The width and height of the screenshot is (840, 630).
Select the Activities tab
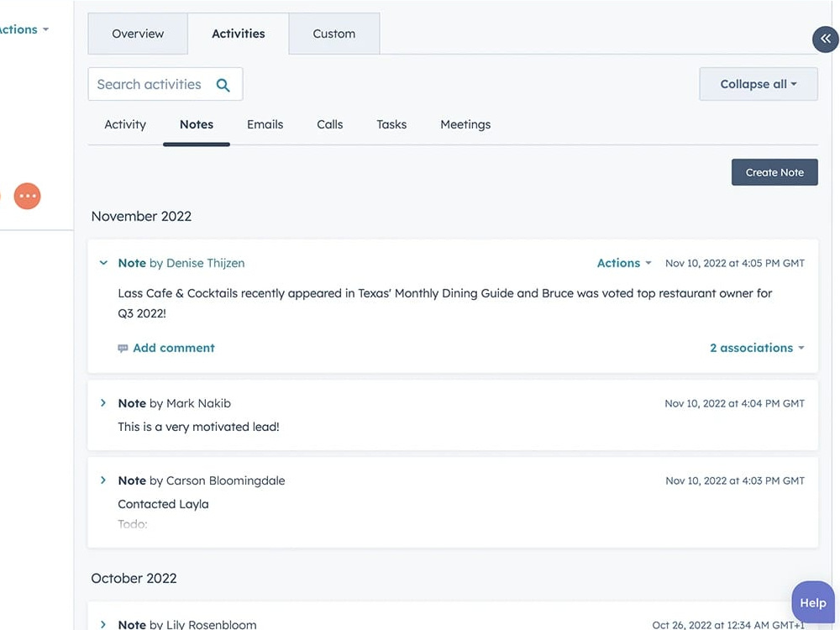tap(239, 34)
